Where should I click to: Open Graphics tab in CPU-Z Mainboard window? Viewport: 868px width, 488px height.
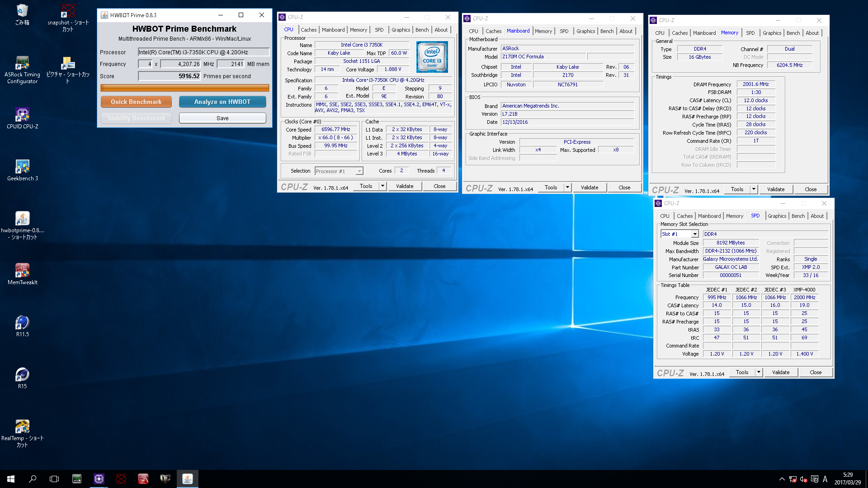586,31
